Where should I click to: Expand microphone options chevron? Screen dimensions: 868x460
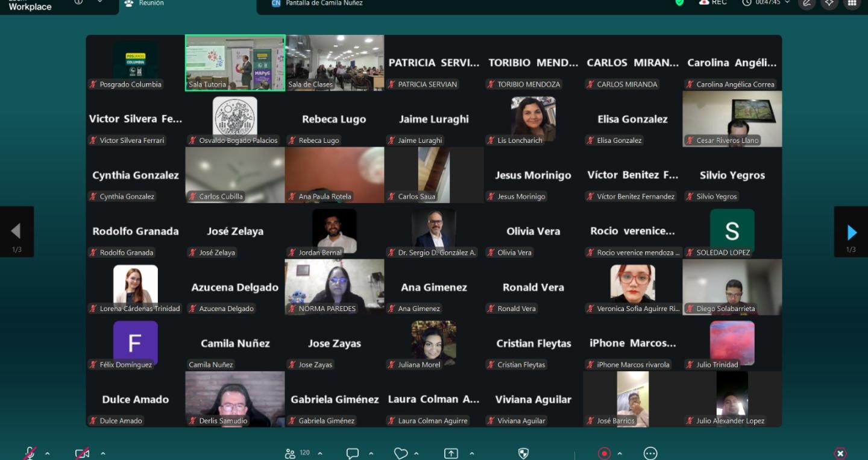pos(48,454)
